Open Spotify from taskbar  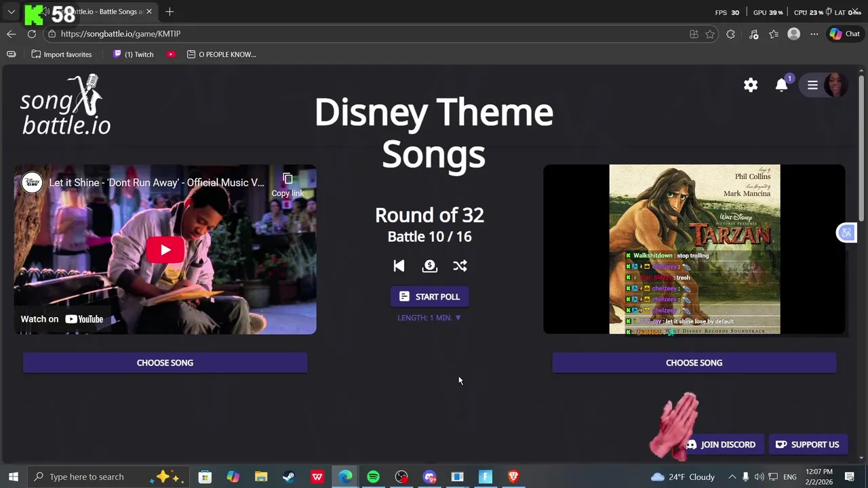pyautogui.click(x=373, y=476)
